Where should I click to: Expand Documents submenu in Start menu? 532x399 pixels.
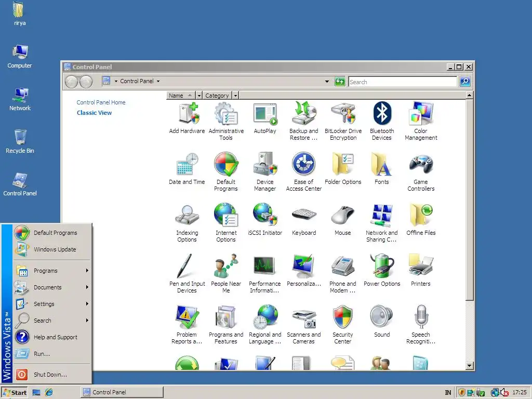(52, 287)
